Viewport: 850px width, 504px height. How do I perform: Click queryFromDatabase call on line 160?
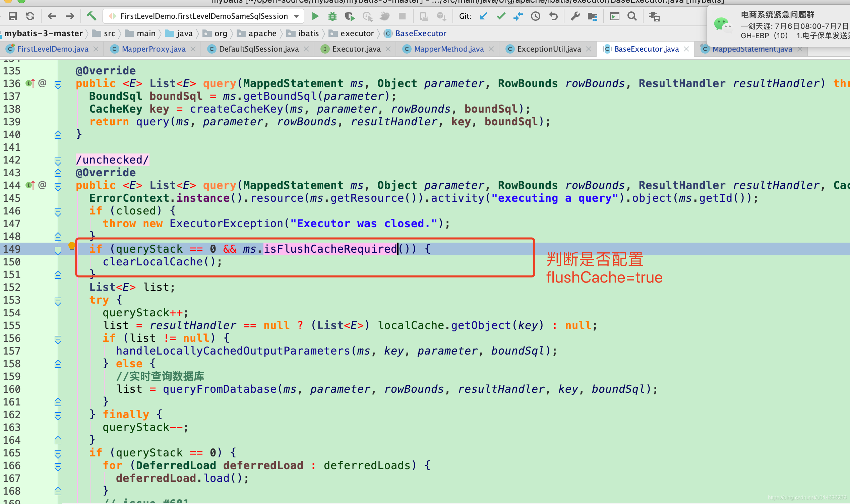(x=220, y=389)
